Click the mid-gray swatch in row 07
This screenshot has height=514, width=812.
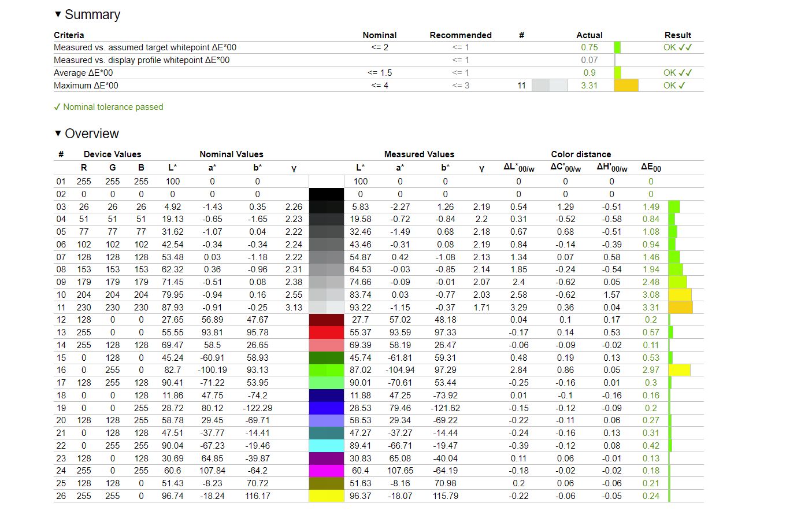point(327,257)
